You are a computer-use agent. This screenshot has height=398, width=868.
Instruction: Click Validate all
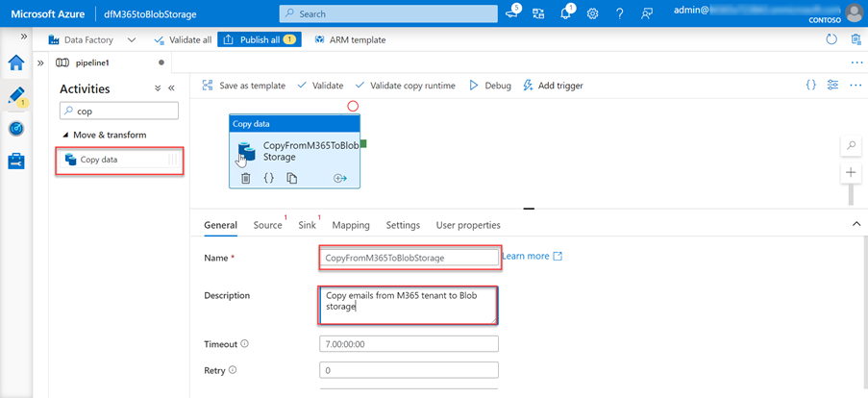tap(183, 39)
